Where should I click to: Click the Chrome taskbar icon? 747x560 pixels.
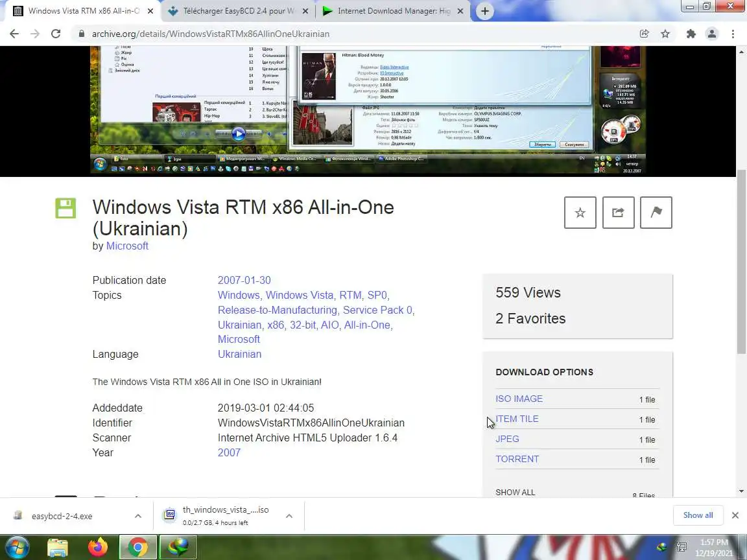coord(137,548)
